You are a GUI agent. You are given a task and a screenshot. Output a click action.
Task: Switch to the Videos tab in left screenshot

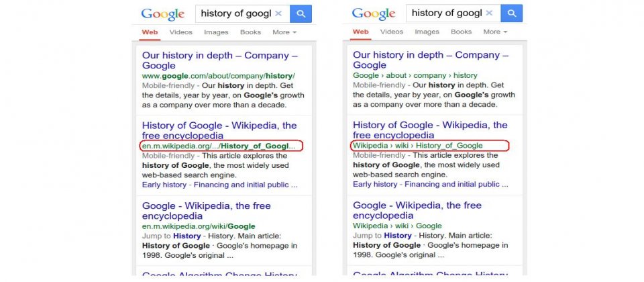coord(180,32)
